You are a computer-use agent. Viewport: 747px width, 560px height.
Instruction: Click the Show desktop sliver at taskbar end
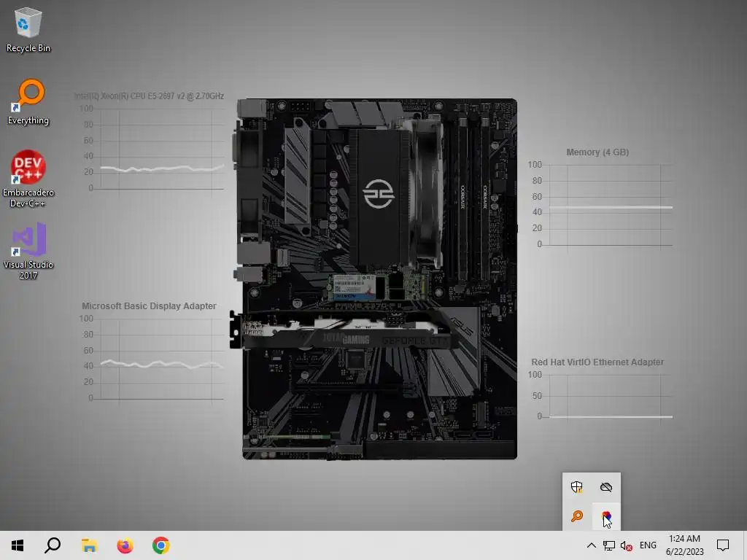point(745,545)
